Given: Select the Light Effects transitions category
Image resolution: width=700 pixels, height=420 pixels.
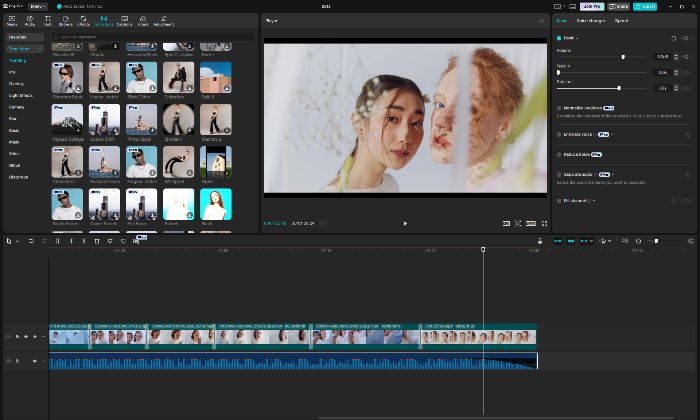Looking at the screenshot, I should pos(21,96).
